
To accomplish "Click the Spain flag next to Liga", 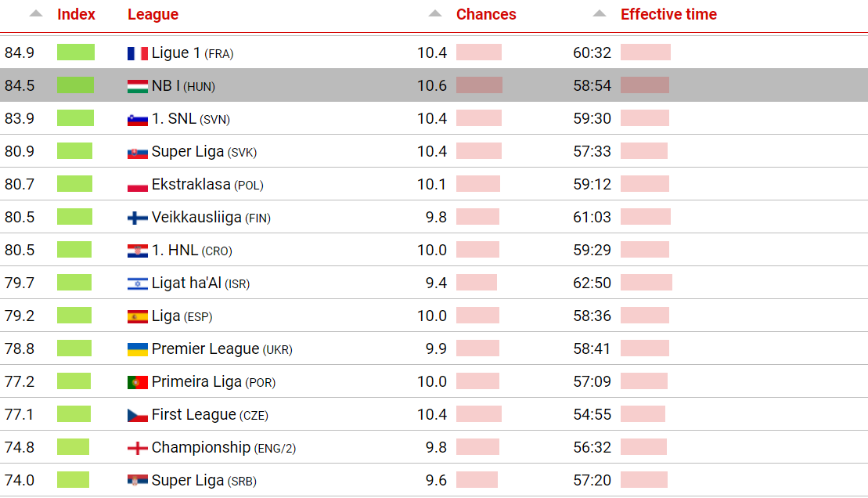I will click(137, 316).
